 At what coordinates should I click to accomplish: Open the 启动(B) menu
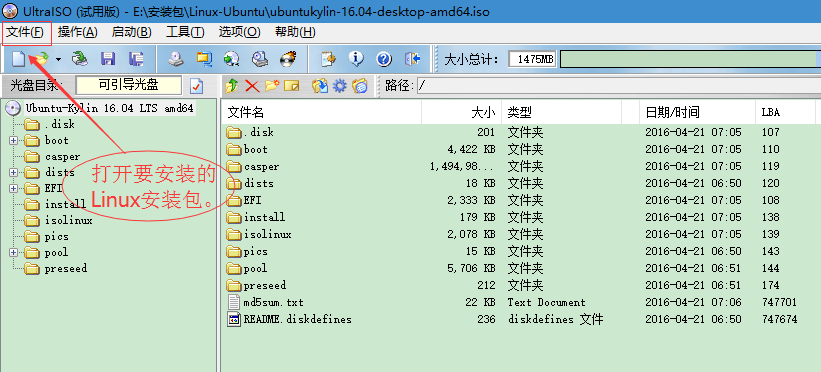coord(131,32)
